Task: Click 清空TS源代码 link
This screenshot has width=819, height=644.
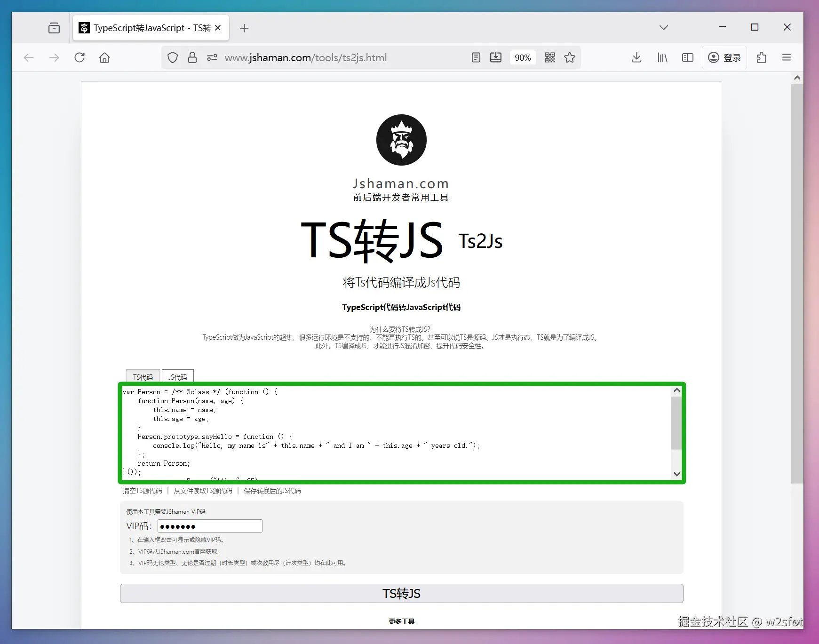Action: pyautogui.click(x=143, y=491)
